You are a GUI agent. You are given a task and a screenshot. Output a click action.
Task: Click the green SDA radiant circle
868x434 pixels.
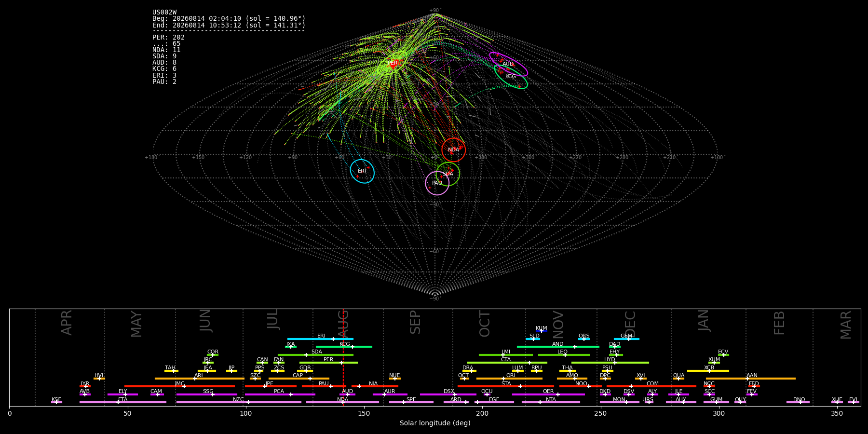click(448, 174)
